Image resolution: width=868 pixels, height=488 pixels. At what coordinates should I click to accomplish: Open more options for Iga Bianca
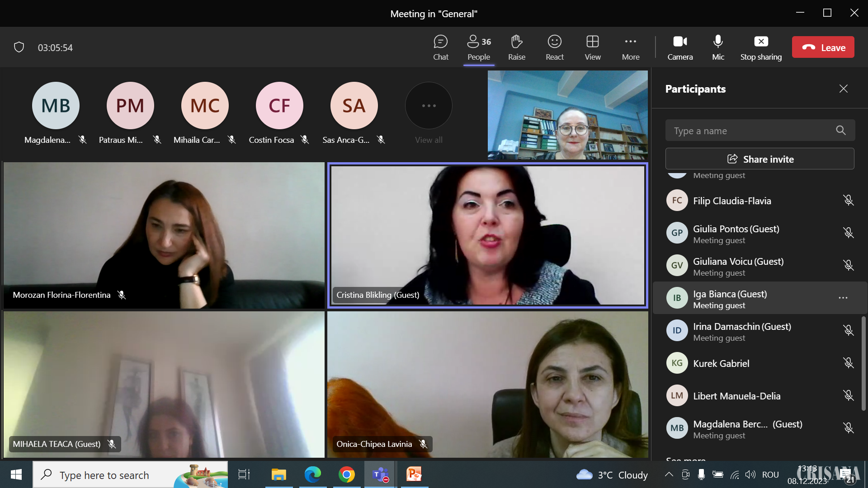click(x=843, y=298)
